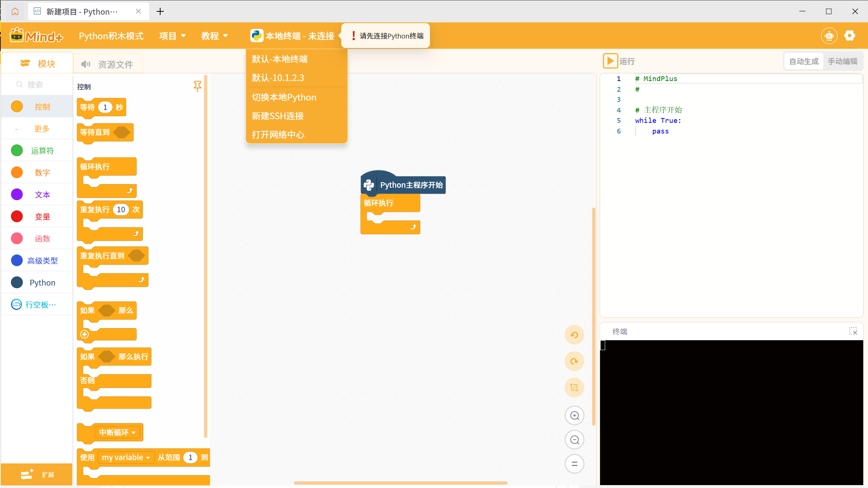Expand the 项目 dropdown menu
Screen dimensions: 868x488
click(x=172, y=36)
